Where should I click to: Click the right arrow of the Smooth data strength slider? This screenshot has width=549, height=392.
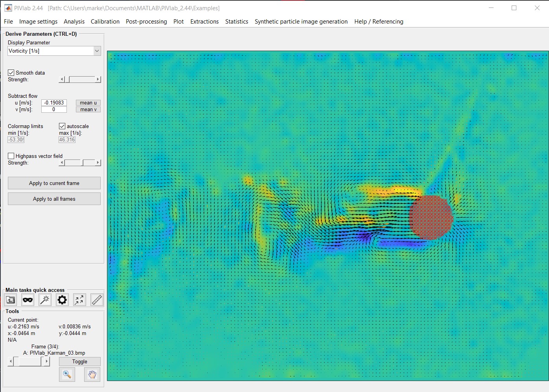98,79
